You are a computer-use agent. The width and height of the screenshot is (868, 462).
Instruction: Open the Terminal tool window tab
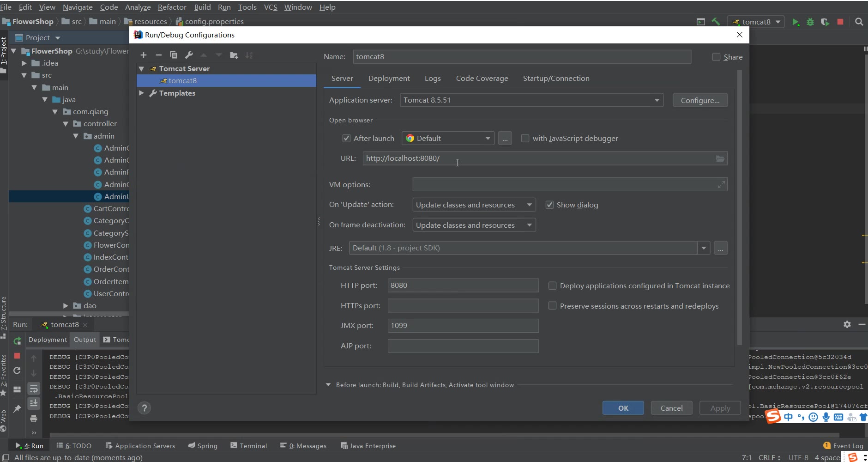tap(248, 446)
